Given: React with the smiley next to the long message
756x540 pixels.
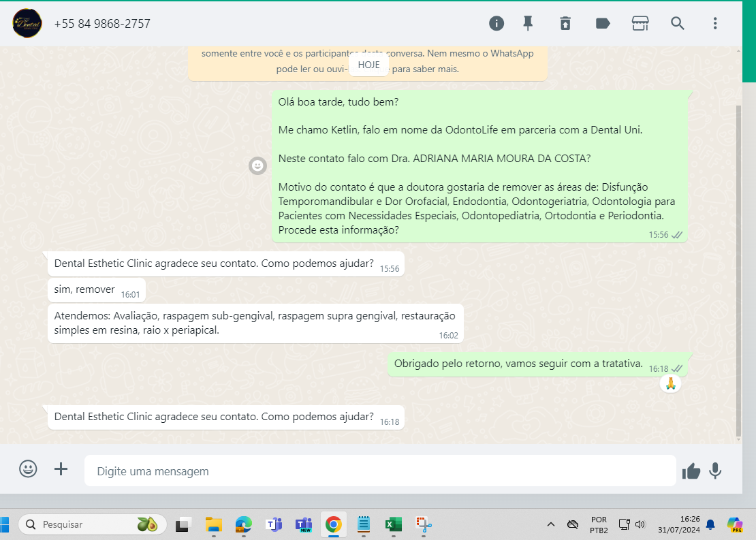Looking at the screenshot, I should 258,166.
